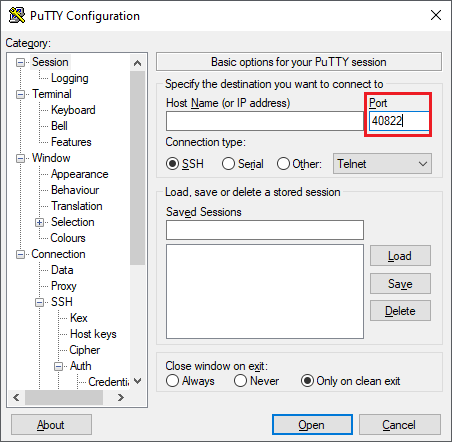The image size is (452, 442).
Task: Open the Logging category
Action: 69,78
